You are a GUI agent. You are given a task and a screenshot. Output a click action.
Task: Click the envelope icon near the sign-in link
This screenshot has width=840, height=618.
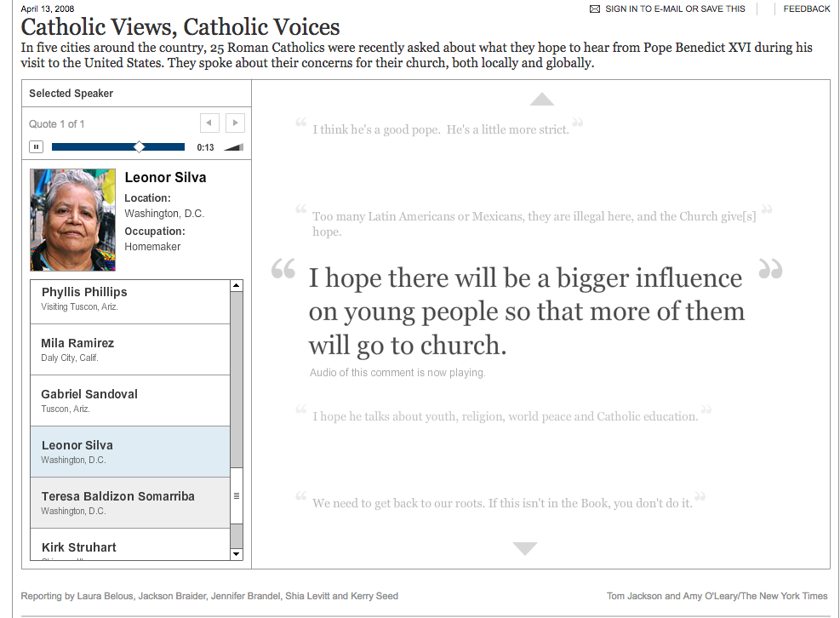[x=594, y=9]
